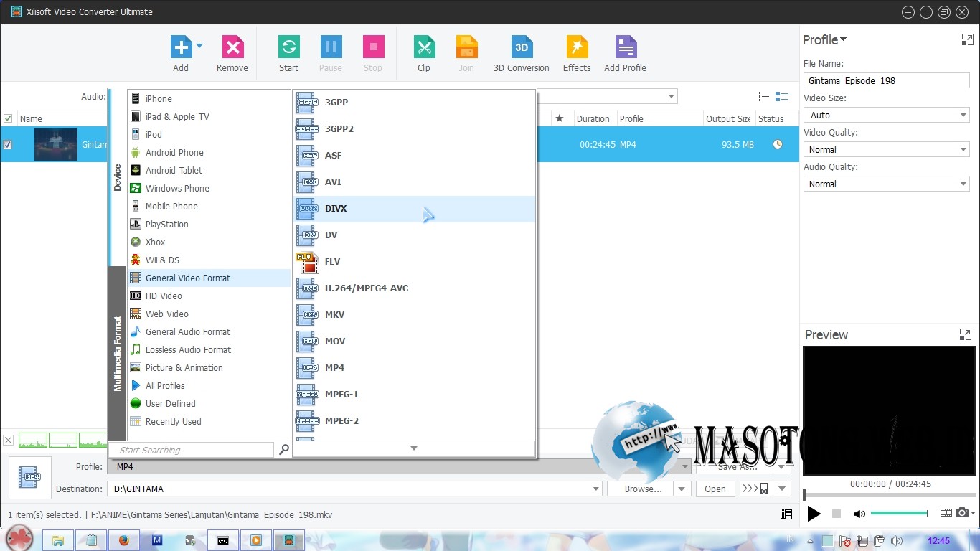The image size is (980, 551).
Task: Stop the preview playback
Action: pyautogui.click(x=836, y=514)
